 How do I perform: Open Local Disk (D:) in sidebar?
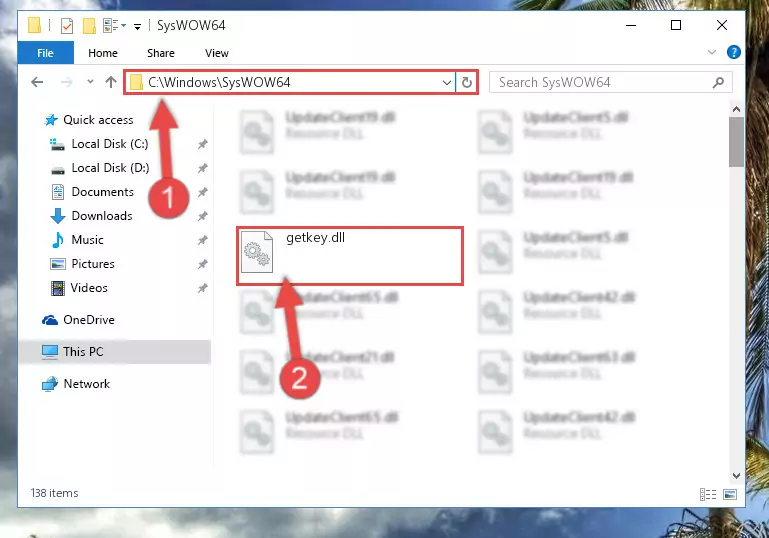(x=110, y=168)
